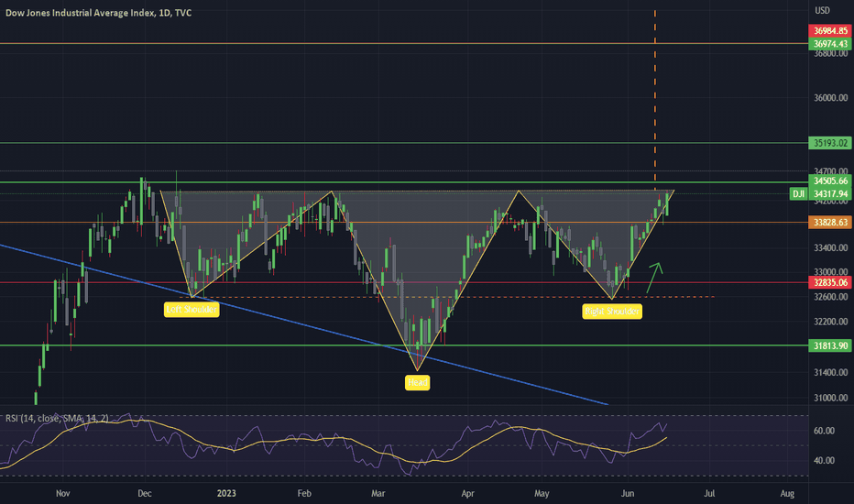Select the Head annotation label
854x504 pixels.
[x=418, y=382]
